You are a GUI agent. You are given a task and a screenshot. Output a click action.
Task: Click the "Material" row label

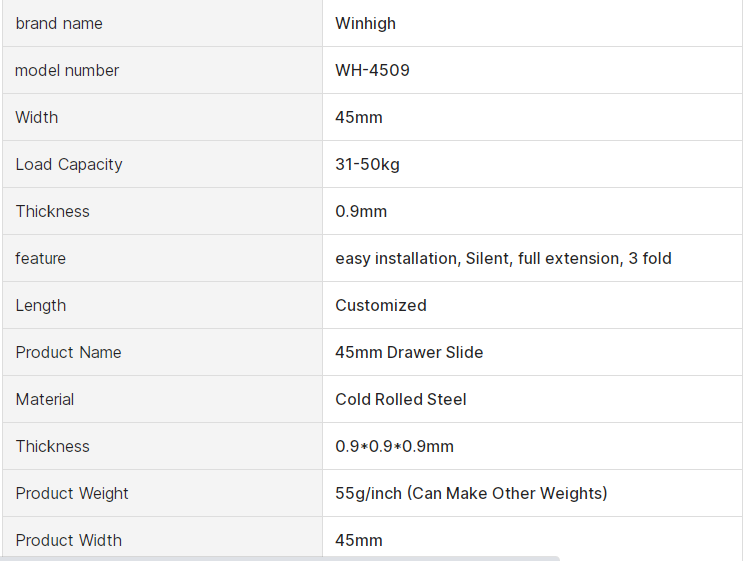45,399
